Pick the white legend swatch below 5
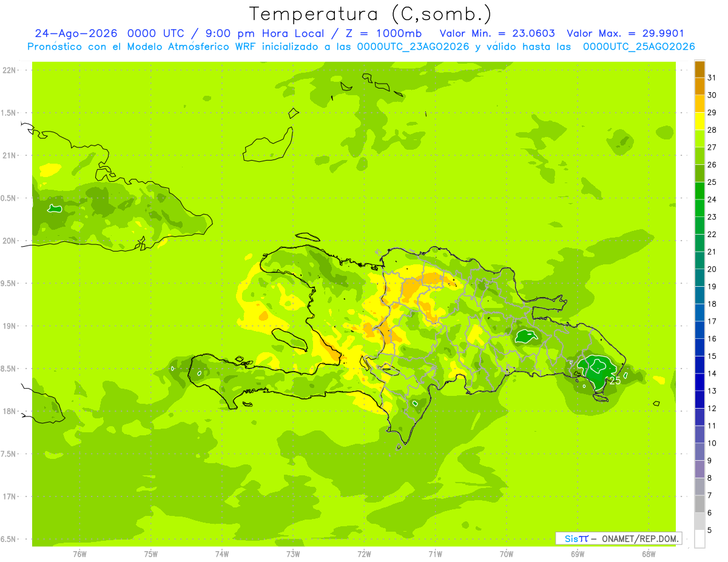 pos(699,539)
